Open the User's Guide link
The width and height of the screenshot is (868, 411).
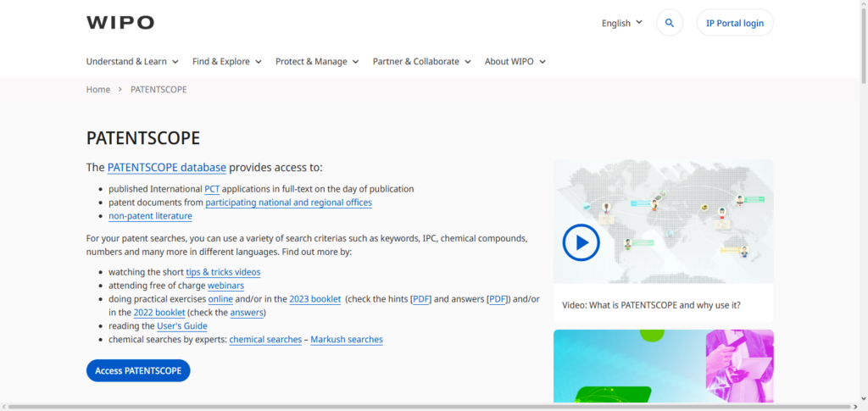point(182,326)
